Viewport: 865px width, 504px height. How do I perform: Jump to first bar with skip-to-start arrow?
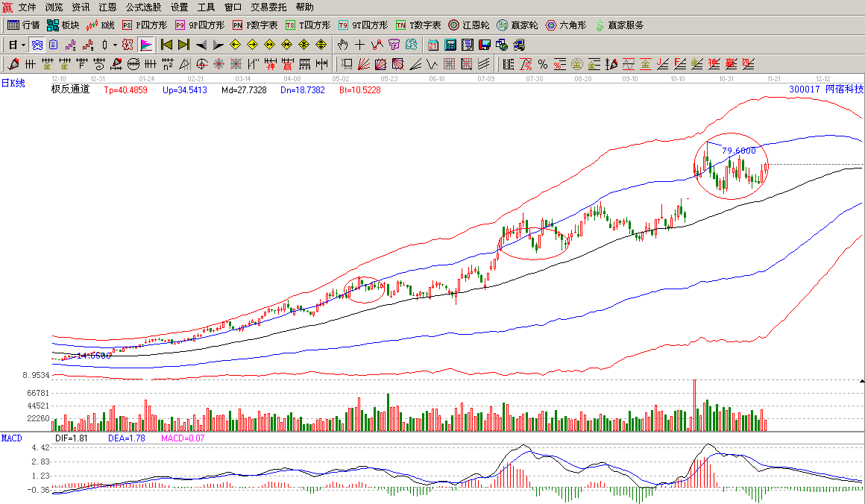[x=167, y=45]
